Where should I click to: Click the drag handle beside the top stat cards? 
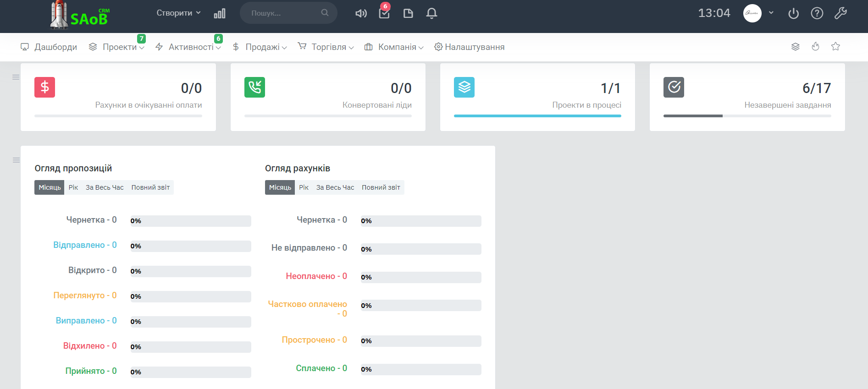[x=16, y=77]
